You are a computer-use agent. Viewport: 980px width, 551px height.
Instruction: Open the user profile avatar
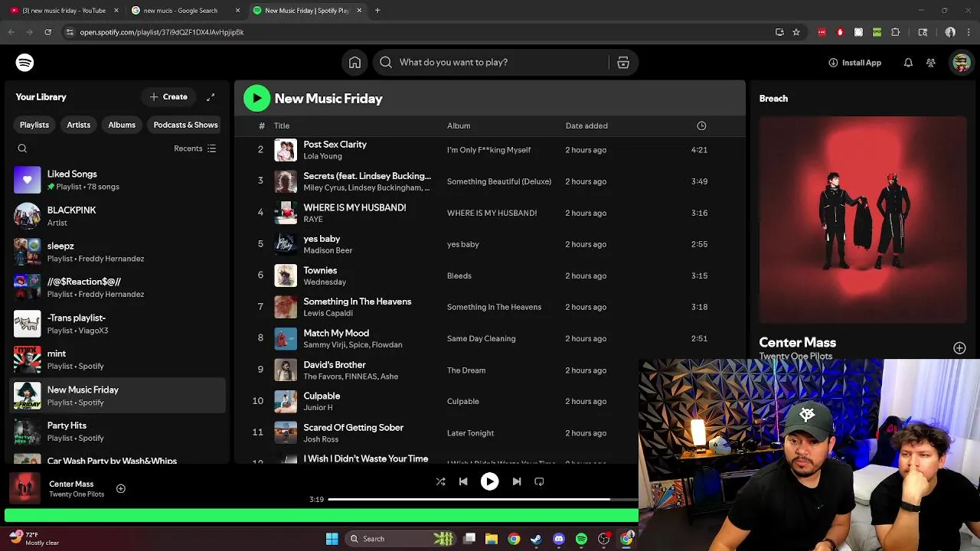961,63
